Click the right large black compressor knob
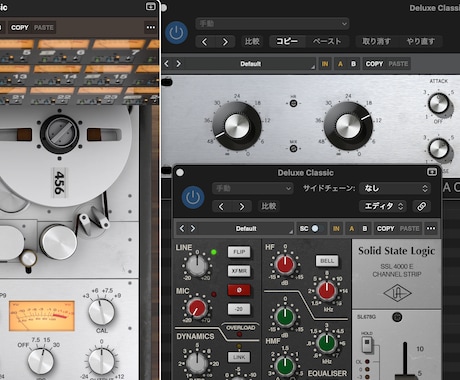The width and height of the screenshot is (460, 380). point(348,126)
